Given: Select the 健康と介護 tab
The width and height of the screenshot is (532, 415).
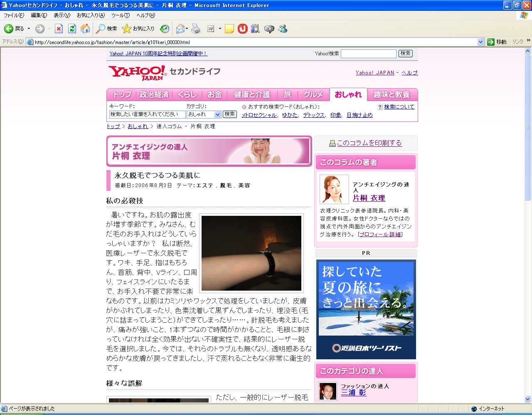Looking at the screenshot, I should click(252, 95).
